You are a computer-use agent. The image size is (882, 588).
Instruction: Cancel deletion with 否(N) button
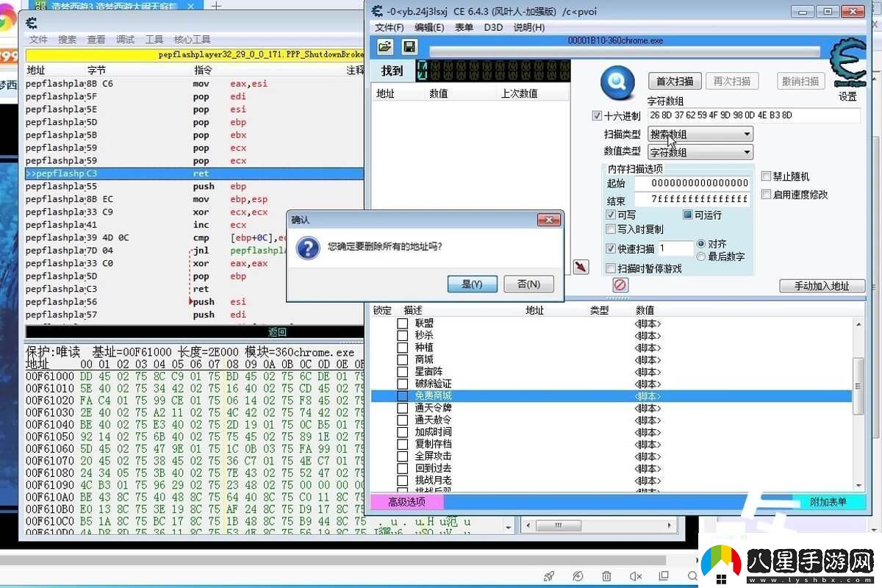pos(528,284)
